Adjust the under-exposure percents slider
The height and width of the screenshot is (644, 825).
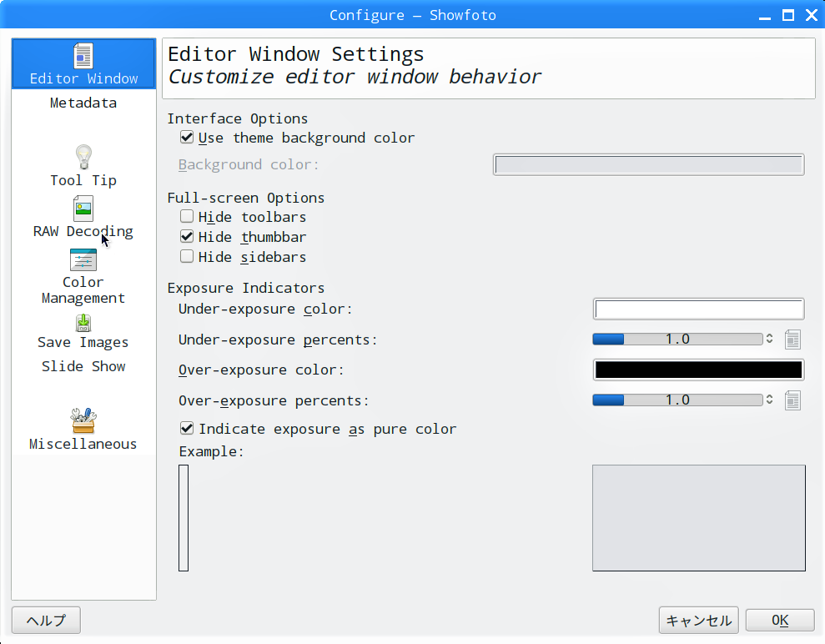[x=677, y=340]
